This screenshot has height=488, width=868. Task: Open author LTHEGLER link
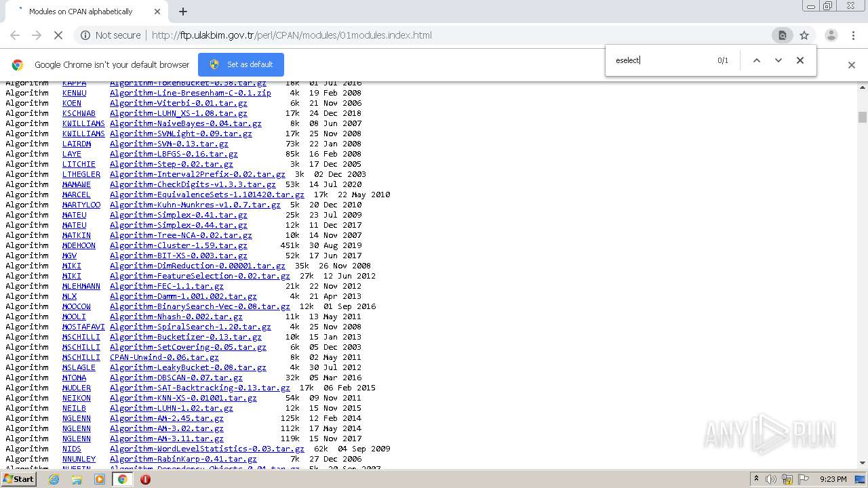tap(81, 174)
